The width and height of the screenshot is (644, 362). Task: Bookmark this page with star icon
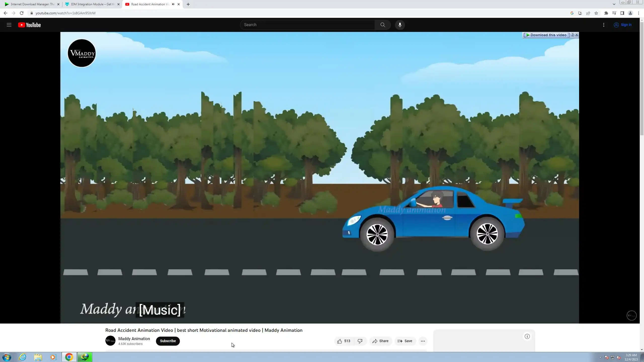596,13
